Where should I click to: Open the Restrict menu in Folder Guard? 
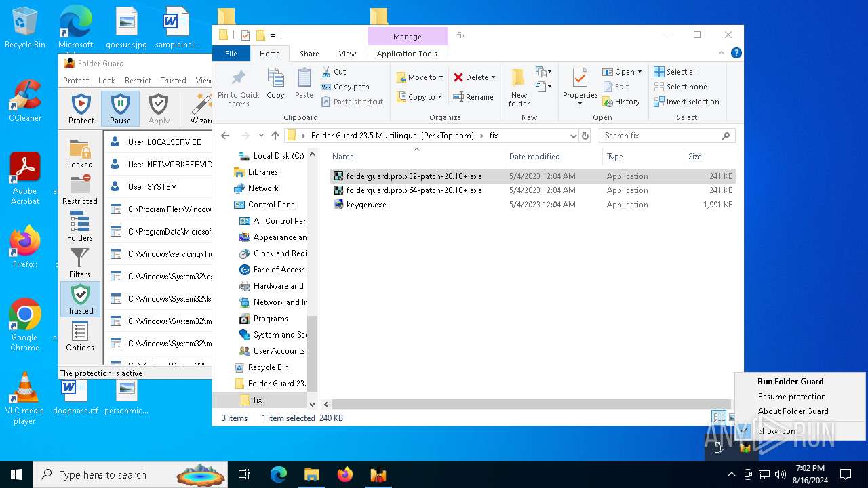[138, 80]
